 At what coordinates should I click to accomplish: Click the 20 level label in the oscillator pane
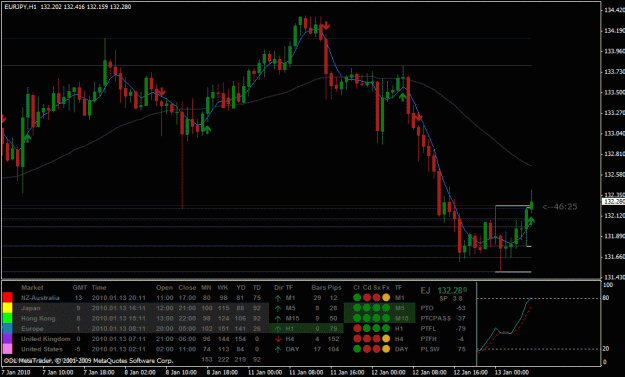point(606,349)
